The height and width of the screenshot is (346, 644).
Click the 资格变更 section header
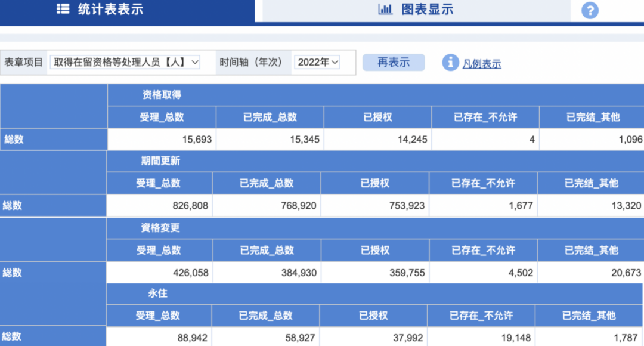coord(160,228)
